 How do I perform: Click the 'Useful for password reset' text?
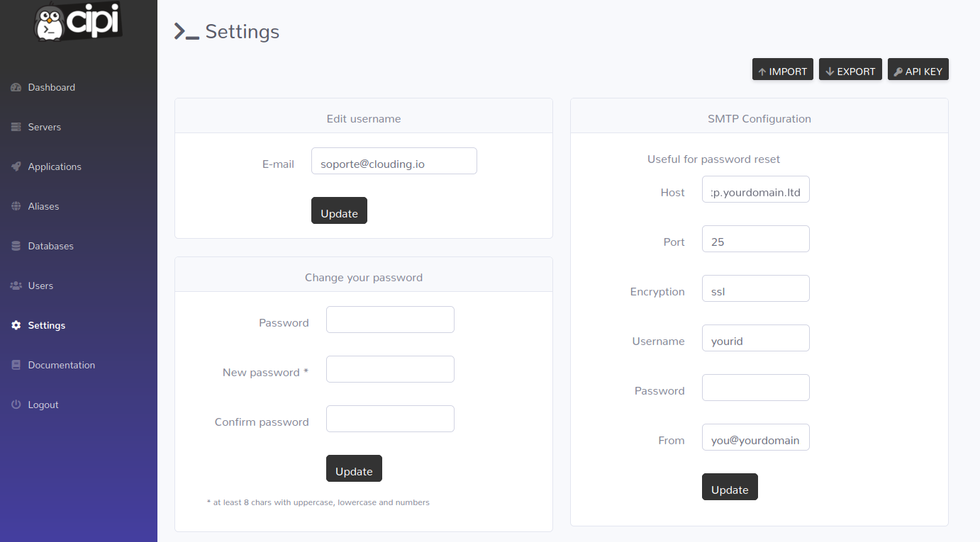713,159
